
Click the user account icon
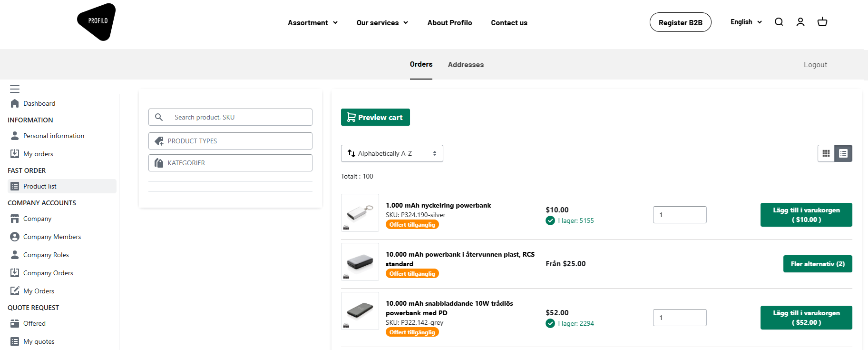[x=800, y=22]
